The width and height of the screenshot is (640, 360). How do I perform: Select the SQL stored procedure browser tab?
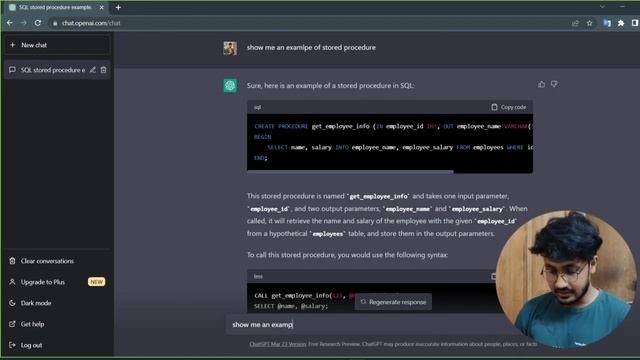(56, 7)
